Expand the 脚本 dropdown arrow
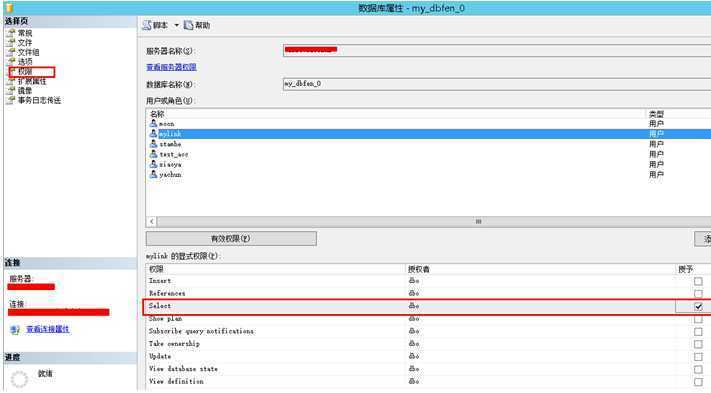This screenshot has height=393, width=711. click(176, 25)
